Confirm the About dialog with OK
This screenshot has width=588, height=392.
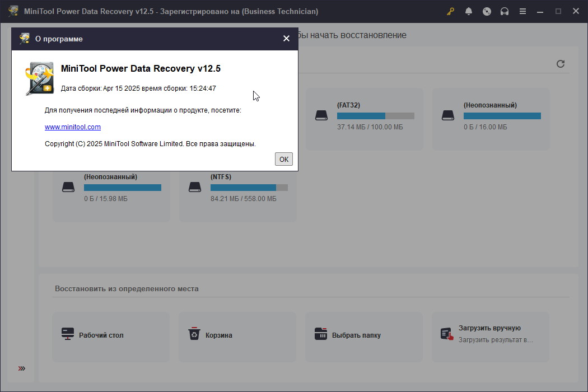pyautogui.click(x=284, y=159)
